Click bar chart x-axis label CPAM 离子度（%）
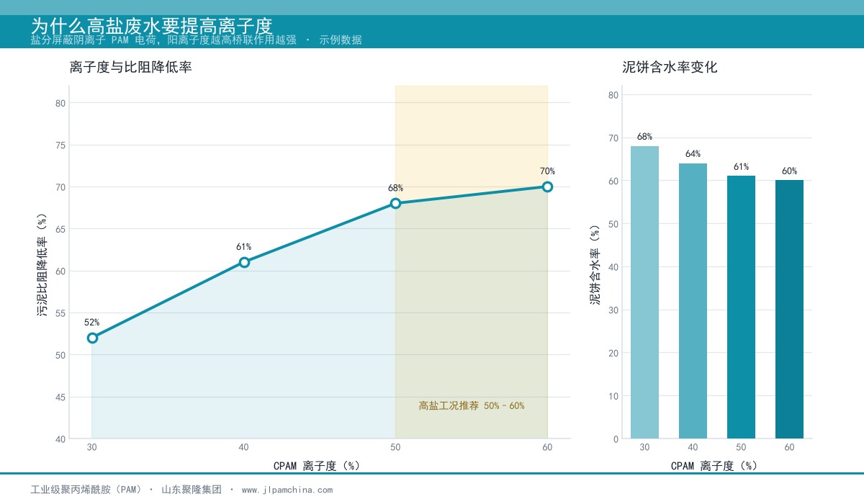Viewport: 864px width, 504px height. [x=714, y=466]
